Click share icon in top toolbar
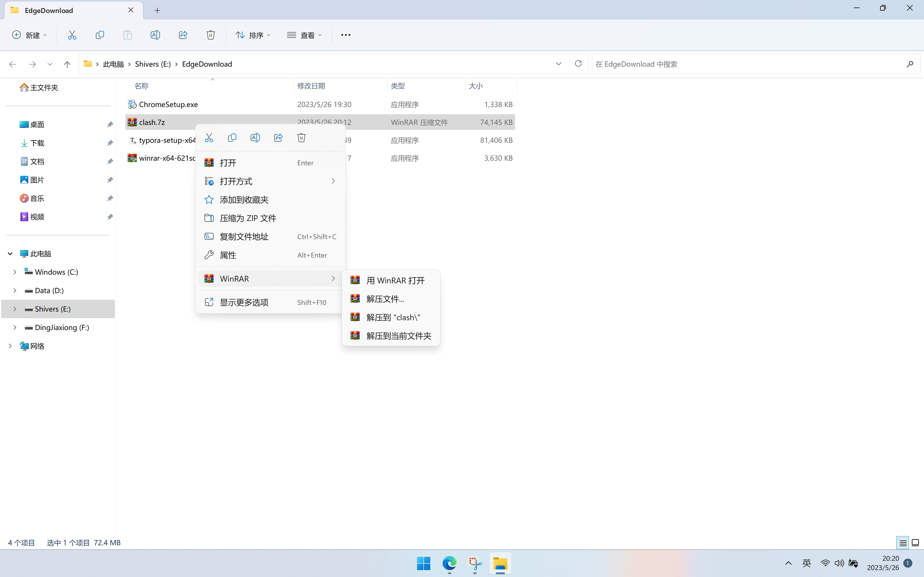 (x=183, y=35)
